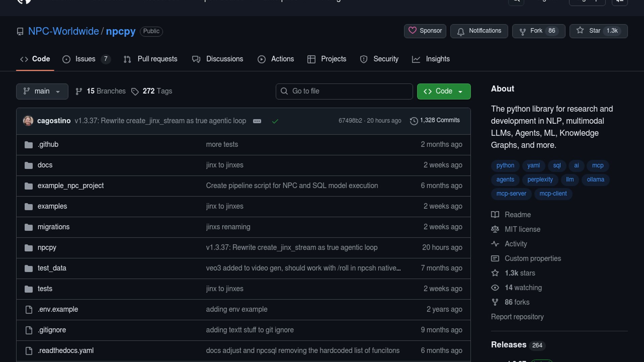Click the Fork icon button
Screen dimensions: 644x362
pos(522,32)
